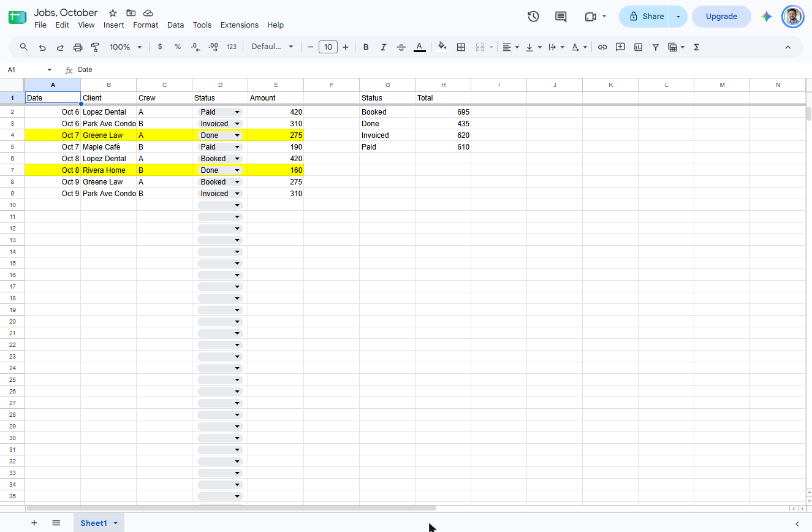Show all sheets list button
Screen dimensions: 812x532
click(x=56, y=523)
